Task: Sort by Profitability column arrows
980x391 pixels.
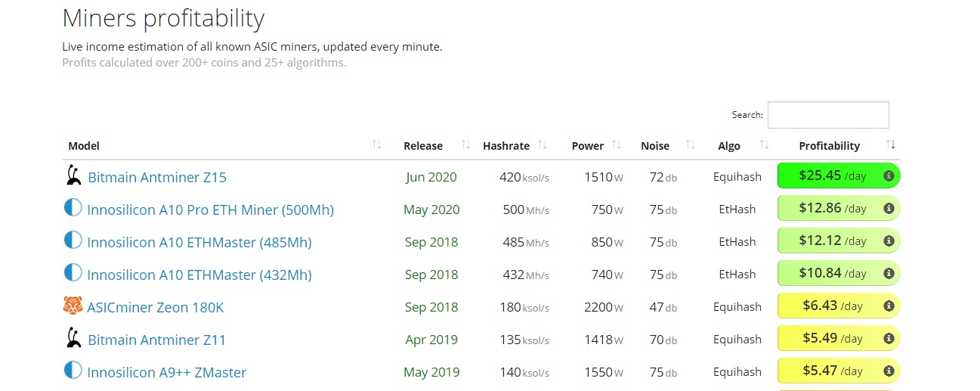Action: (x=891, y=145)
